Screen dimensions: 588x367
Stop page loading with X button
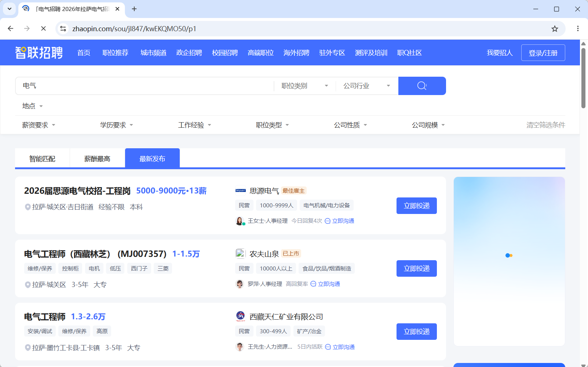[x=43, y=29]
